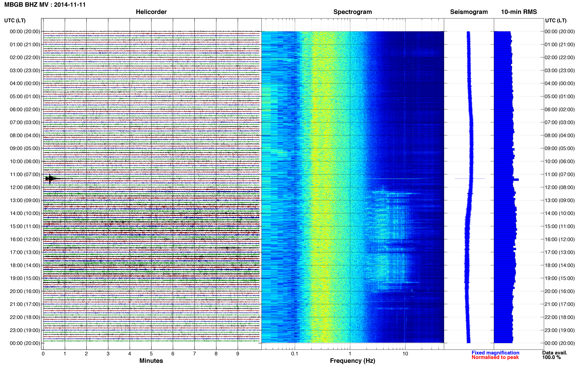Viewport: 588px width, 368px height.
Task: Click the '9' tick on the Minutes axis
Action: (x=238, y=354)
